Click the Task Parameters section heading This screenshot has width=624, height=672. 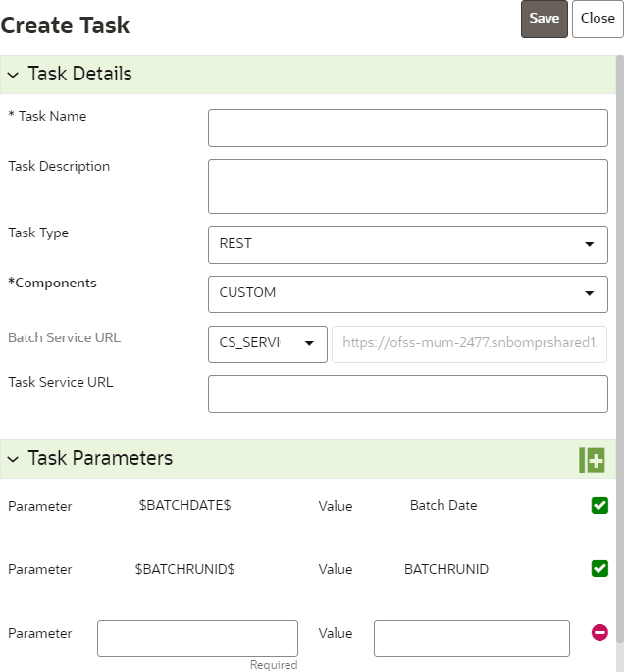tap(100, 458)
